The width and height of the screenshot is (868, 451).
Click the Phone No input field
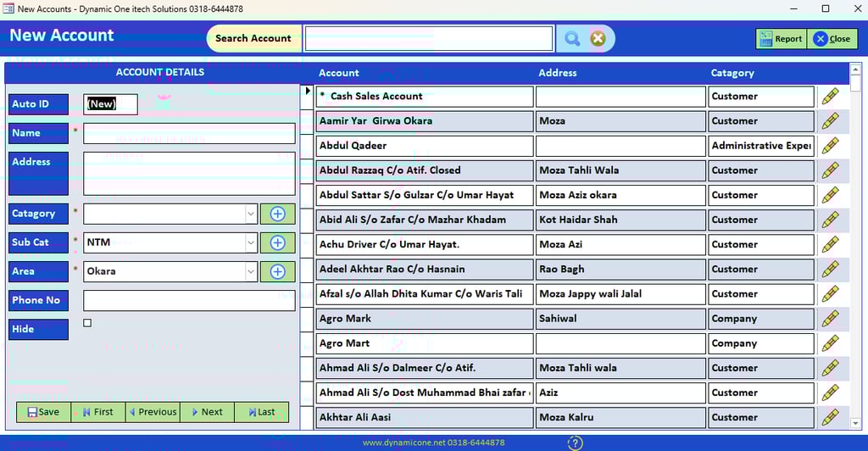point(189,300)
